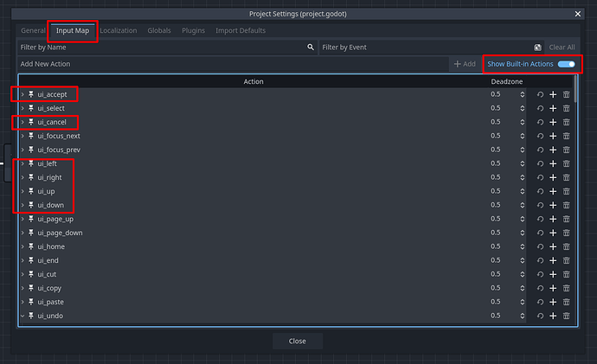
Task: Expand the ui_left action row
Action: 22,163
